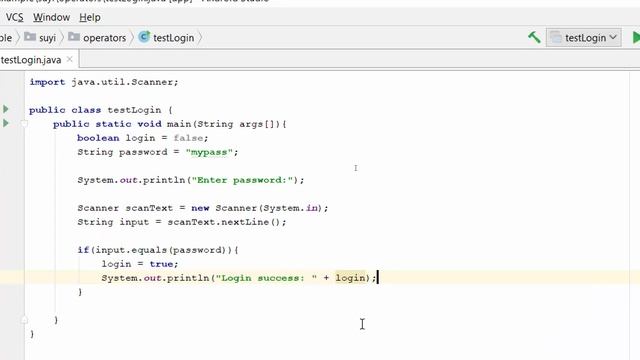Select the testLogin class breadcrumb
The image size is (640, 360).
(x=173, y=38)
